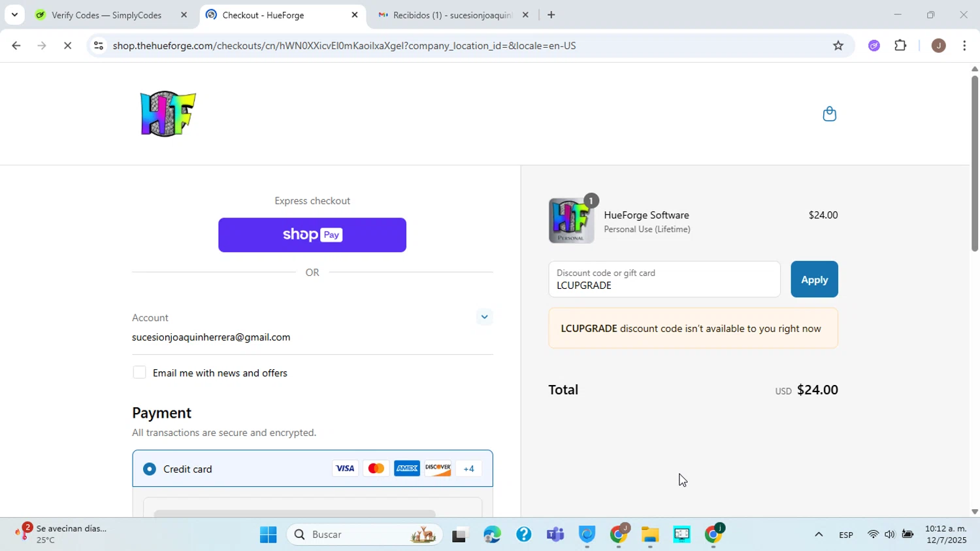Open a new browser tab

coord(551,14)
